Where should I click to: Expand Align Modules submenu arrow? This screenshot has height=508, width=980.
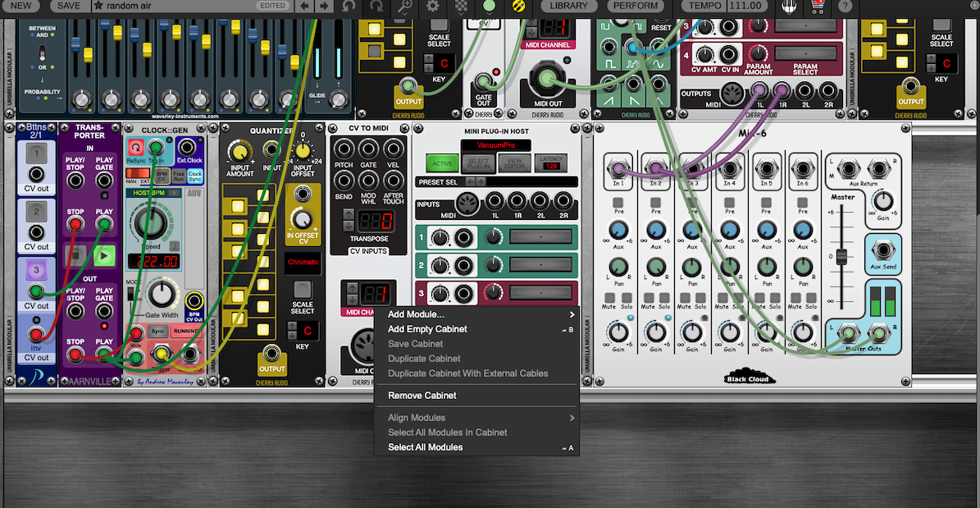point(572,417)
